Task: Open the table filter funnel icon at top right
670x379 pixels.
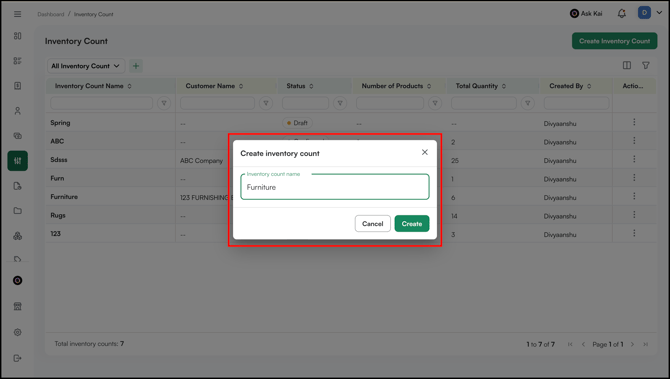Action: 646,65
